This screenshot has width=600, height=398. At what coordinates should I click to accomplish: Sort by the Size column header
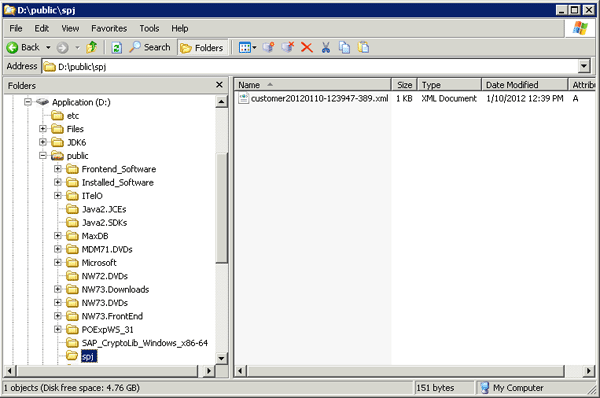point(404,85)
